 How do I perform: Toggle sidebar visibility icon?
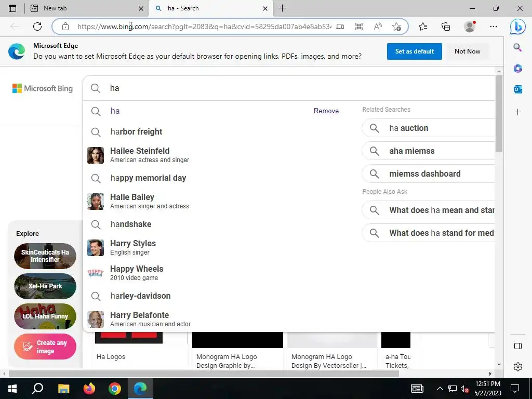point(518,346)
